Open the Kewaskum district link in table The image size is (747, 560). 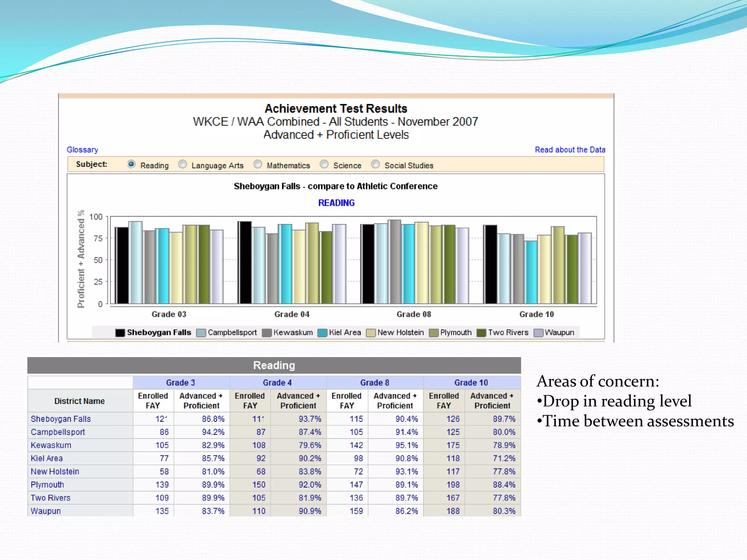point(51,445)
